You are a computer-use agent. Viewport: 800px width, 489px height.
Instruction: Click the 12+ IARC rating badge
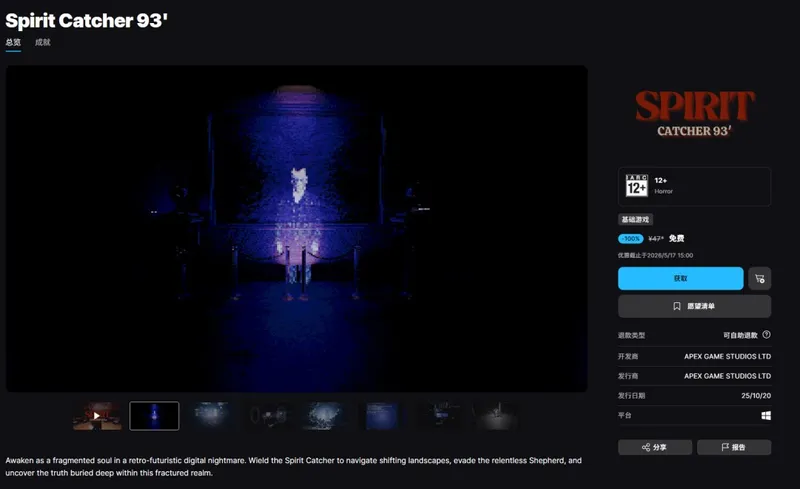pyautogui.click(x=636, y=185)
